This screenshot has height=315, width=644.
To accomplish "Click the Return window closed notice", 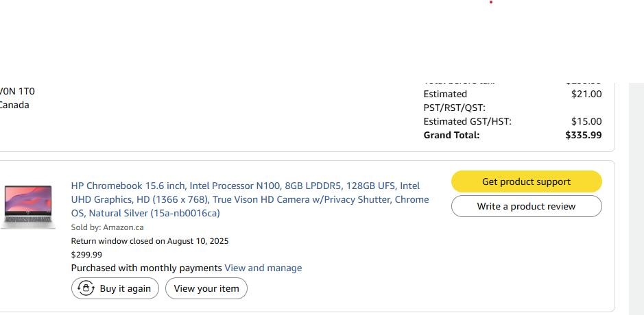I will pyautogui.click(x=150, y=241).
